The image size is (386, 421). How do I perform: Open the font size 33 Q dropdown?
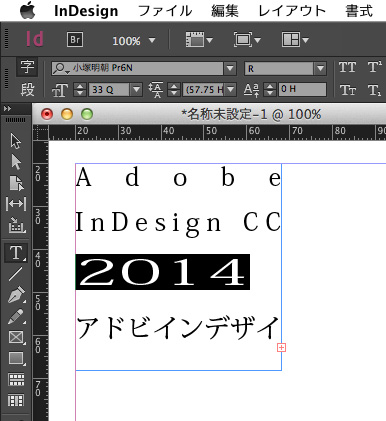click(136, 89)
